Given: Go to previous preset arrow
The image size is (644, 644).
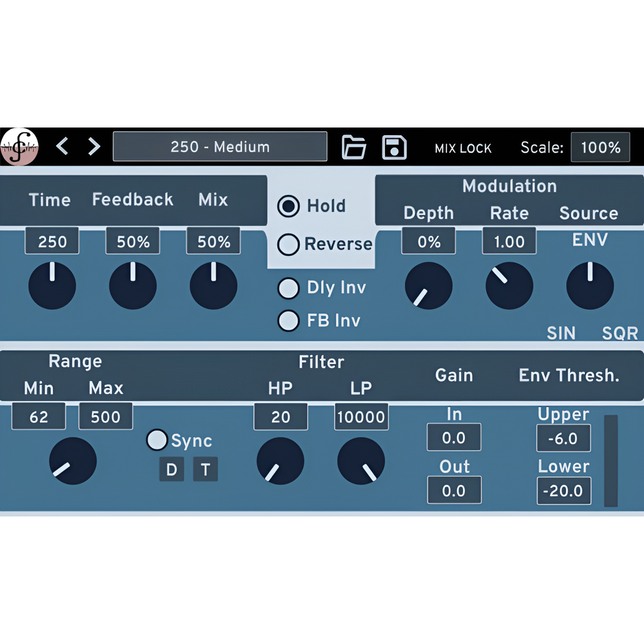Looking at the screenshot, I should click(x=62, y=147).
